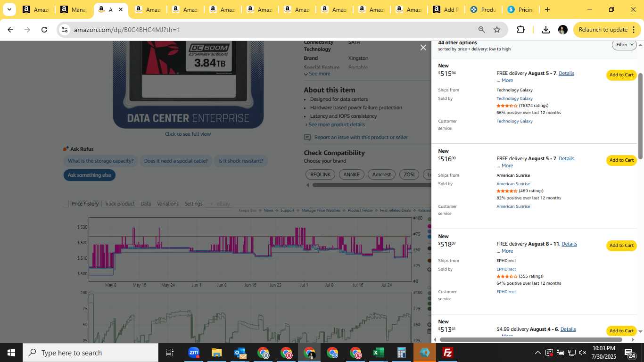Add the $518.07 offer to cart
Viewport: 644px width, 362px height.
click(x=621, y=246)
